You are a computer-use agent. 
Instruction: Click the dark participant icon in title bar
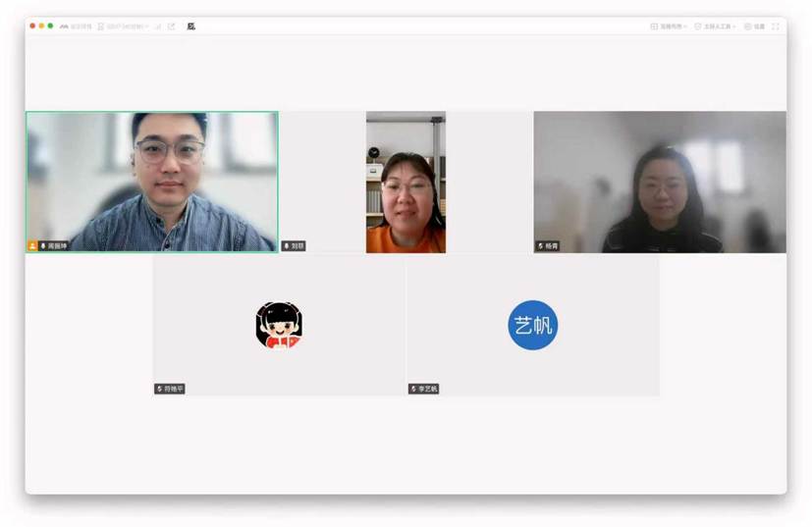[x=190, y=26]
